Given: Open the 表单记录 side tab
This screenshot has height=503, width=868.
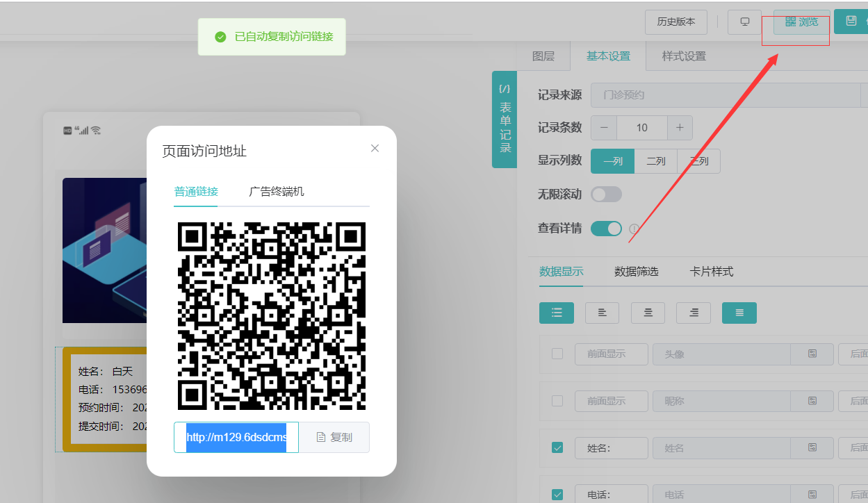Looking at the screenshot, I should pyautogui.click(x=505, y=119).
